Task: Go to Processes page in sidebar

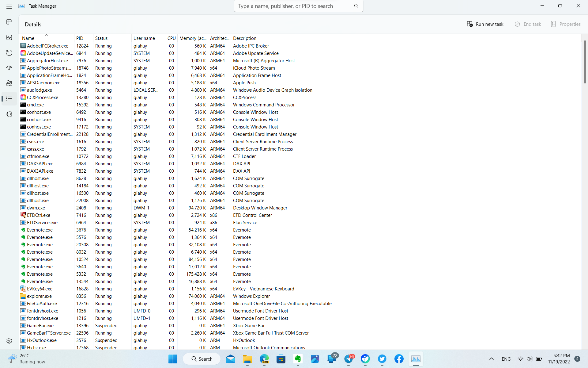Action: coord(9,22)
